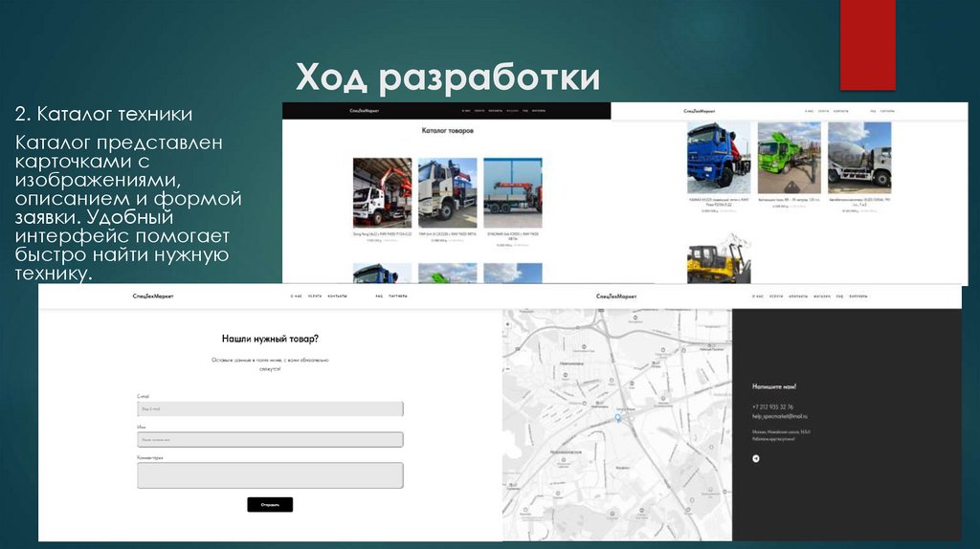Click the help_specmarket@mail.ru email address
This screenshot has width=980, height=549.
pyautogui.click(x=779, y=416)
